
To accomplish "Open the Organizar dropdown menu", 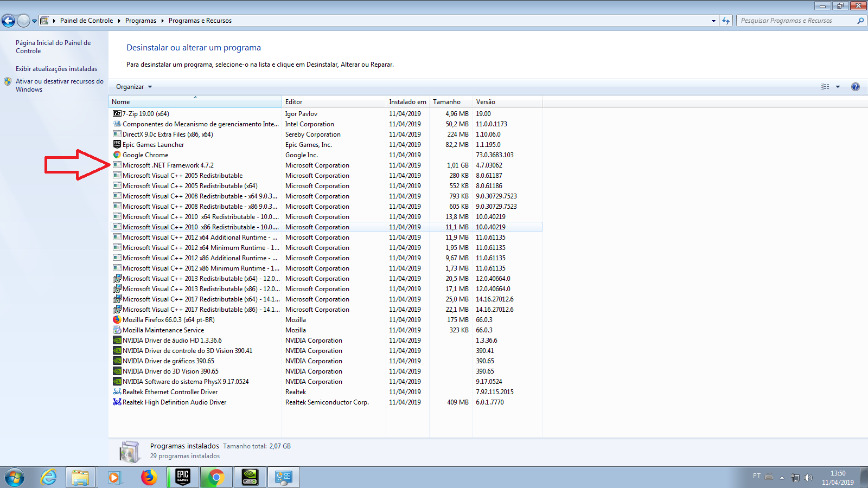I will point(134,87).
